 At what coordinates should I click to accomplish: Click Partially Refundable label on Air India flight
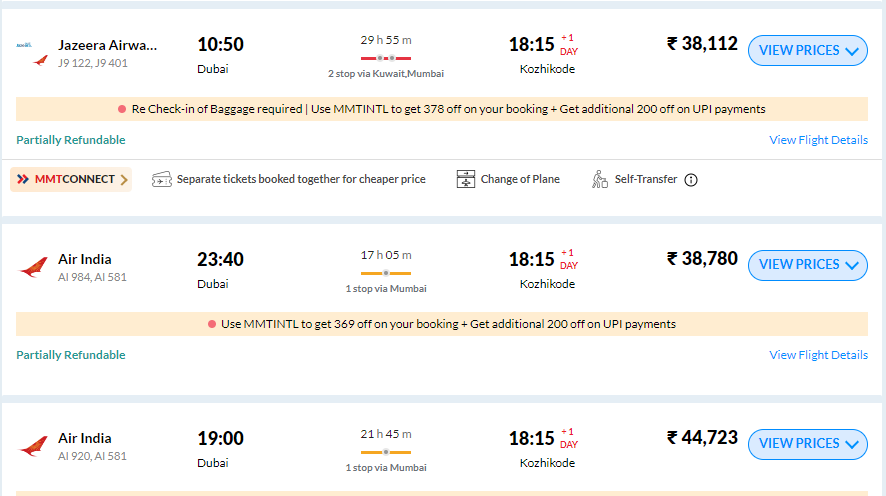71,355
